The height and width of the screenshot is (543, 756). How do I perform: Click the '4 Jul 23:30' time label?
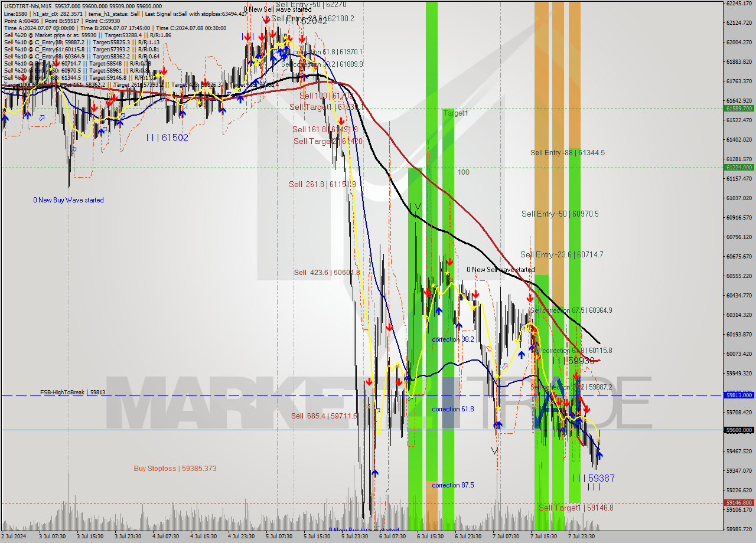241,537
